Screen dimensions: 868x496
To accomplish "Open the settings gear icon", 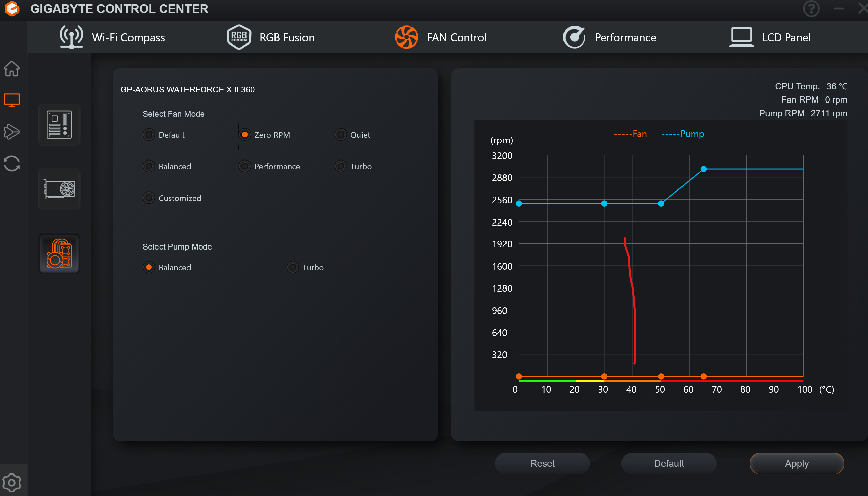I will pos(11,483).
